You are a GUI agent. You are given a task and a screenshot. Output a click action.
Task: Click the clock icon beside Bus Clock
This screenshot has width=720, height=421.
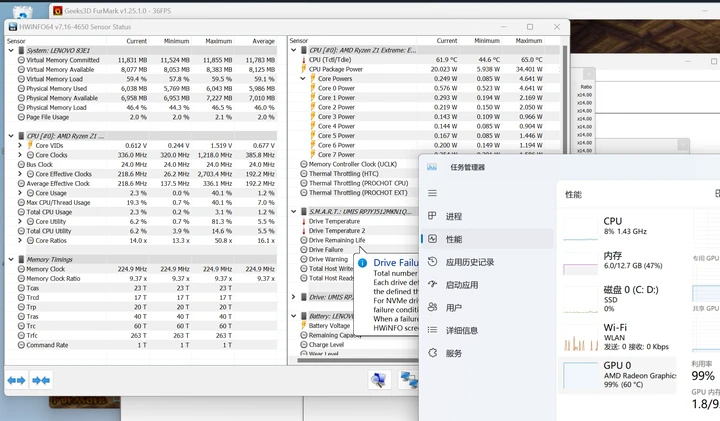point(21,164)
